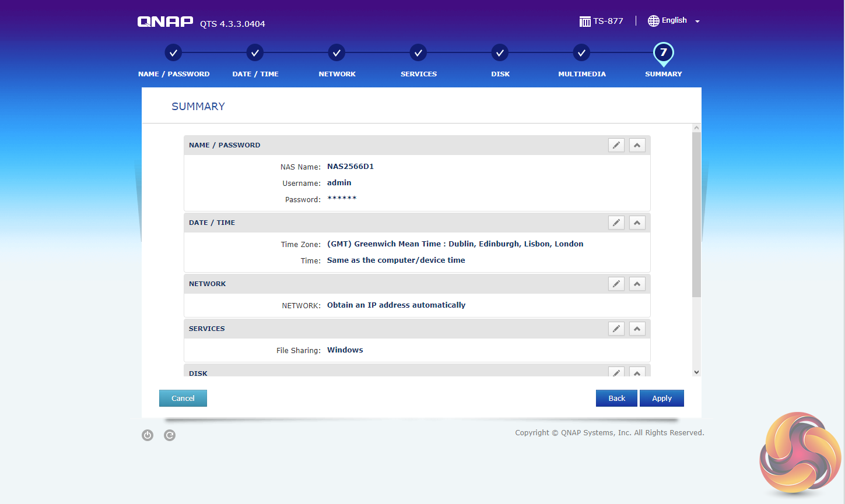Go to the Network step checkmark
The image size is (845, 504).
[x=336, y=53]
